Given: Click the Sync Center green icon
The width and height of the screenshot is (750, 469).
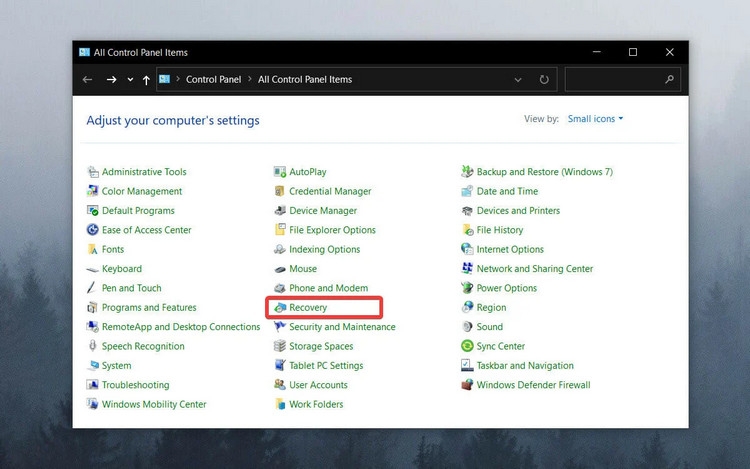Looking at the screenshot, I should 467,346.
